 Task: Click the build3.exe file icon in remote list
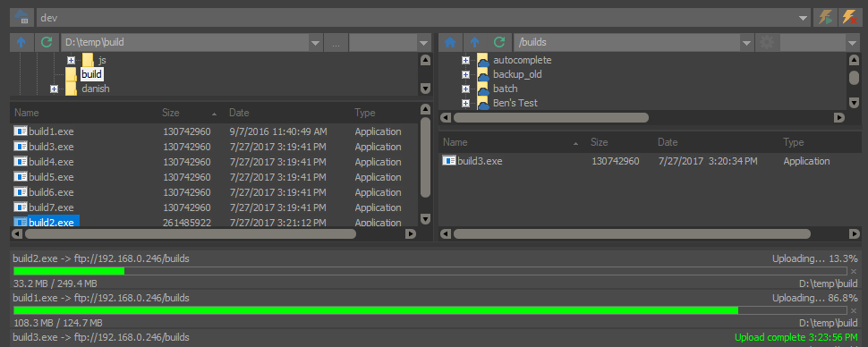coord(449,161)
